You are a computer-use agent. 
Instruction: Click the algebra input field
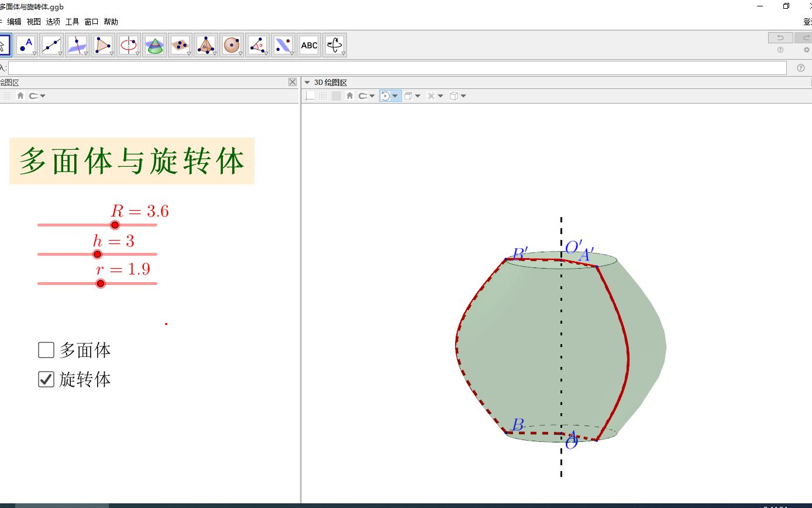pyautogui.click(x=397, y=68)
